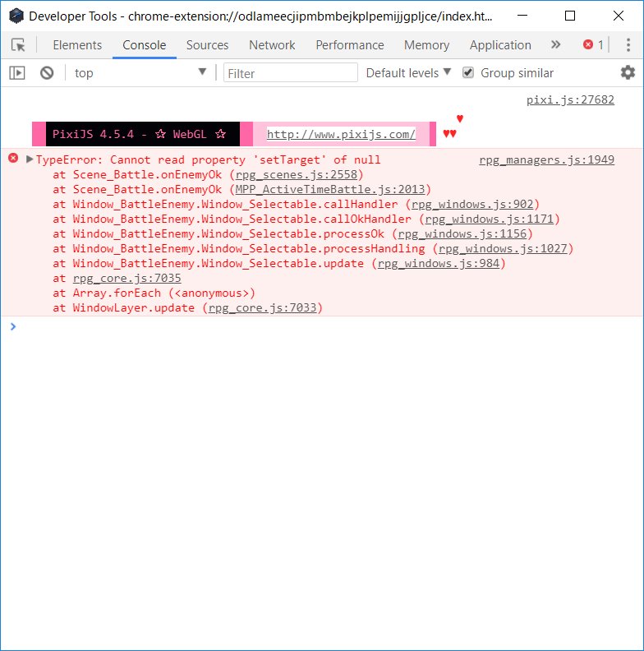
Task: Show more tabs via the double chevron
Action: coord(555,45)
